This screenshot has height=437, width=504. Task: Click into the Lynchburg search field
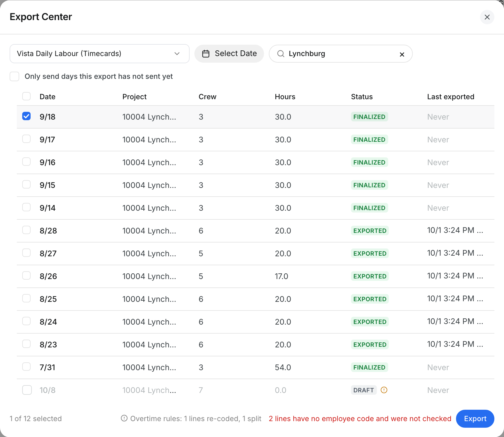[x=340, y=54]
